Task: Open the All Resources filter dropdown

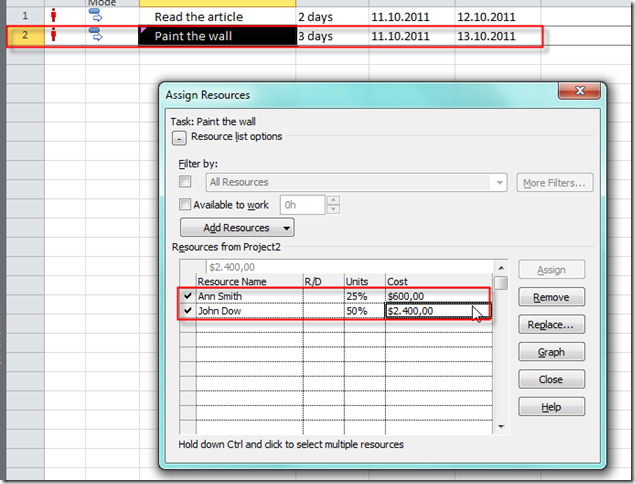Action: 499,182
